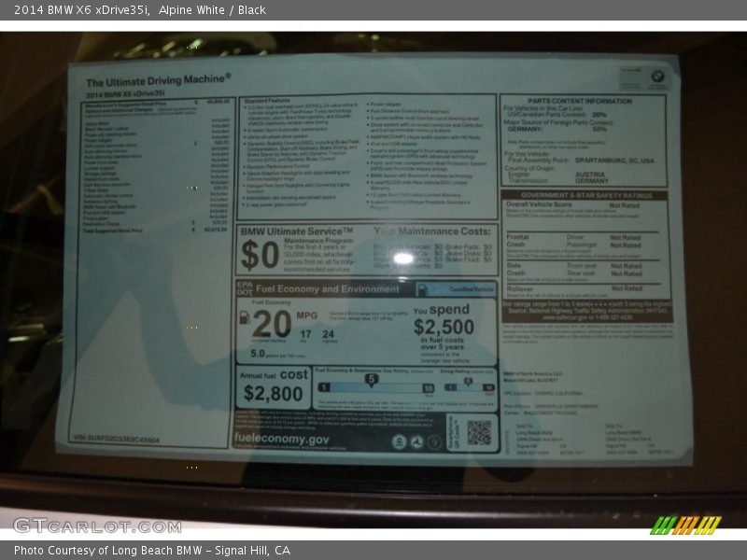The width and height of the screenshot is (747, 560).
Task: Click the 'EPA DOT' label
Action: tap(245, 288)
